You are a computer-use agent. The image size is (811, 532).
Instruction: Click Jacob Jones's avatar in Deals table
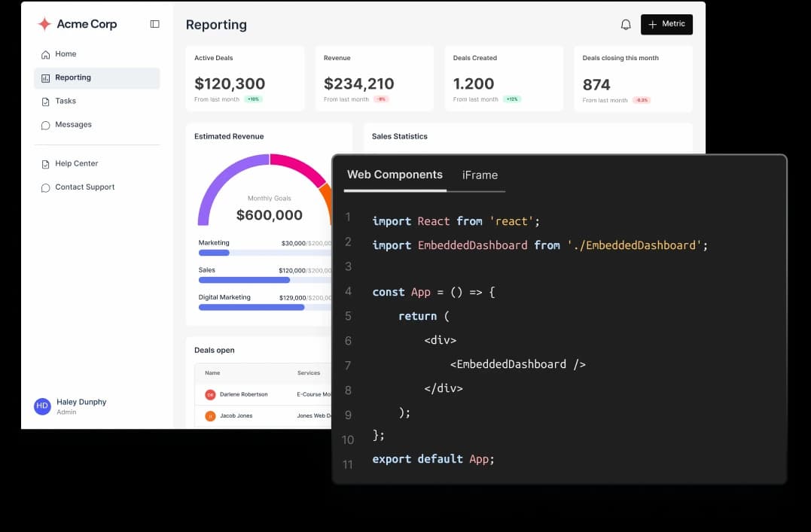210,415
